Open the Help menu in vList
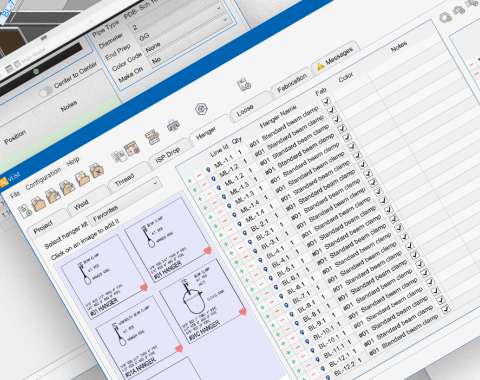The height and width of the screenshot is (380, 480). tap(73, 161)
